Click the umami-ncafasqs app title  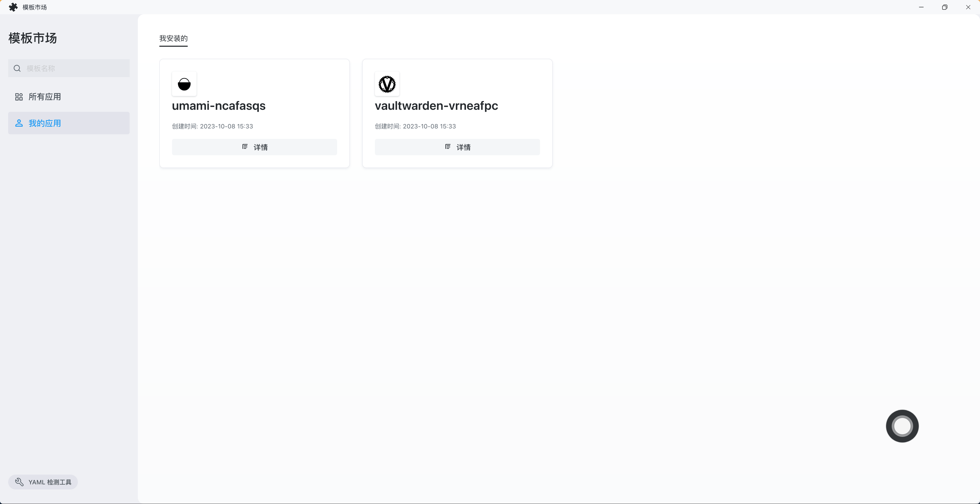(218, 106)
